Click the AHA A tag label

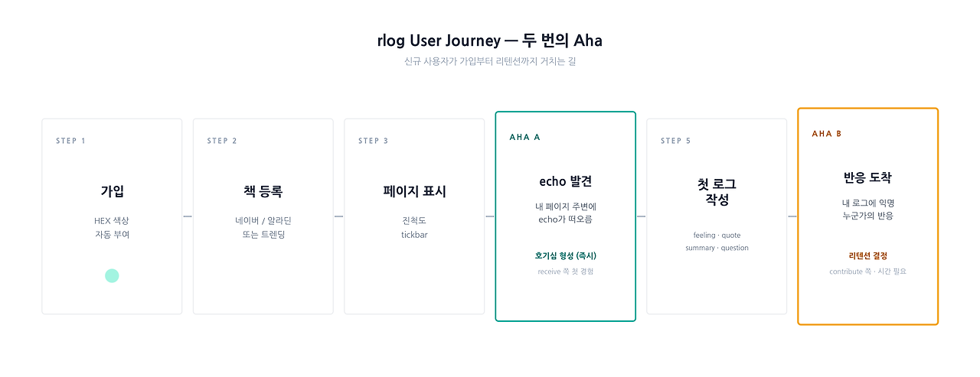525,137
